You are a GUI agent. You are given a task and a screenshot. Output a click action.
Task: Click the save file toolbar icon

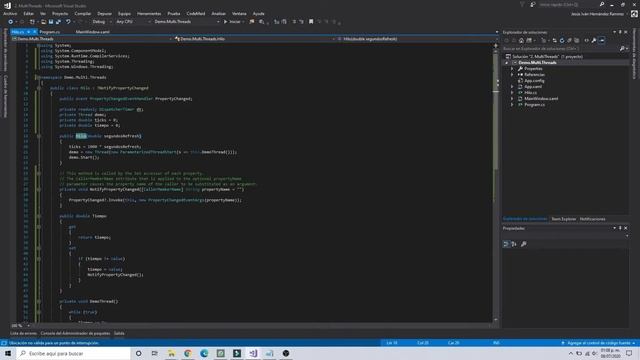[51, 22]
